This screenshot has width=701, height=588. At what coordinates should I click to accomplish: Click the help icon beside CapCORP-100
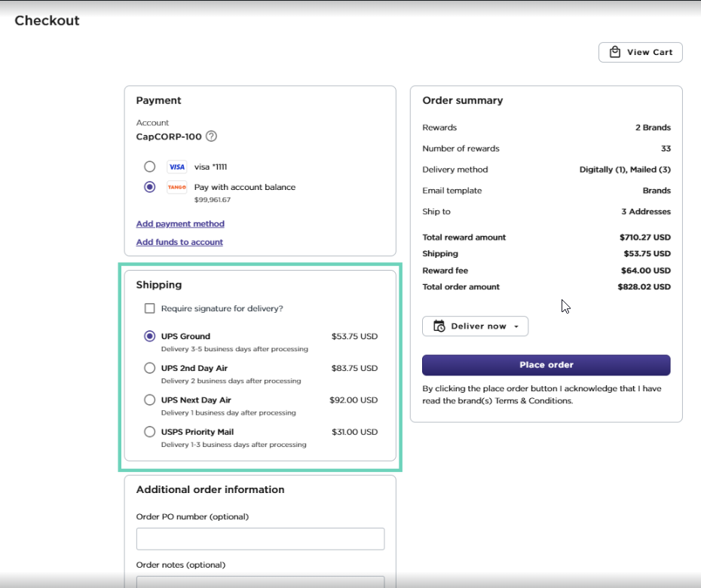tap(212, 136)
